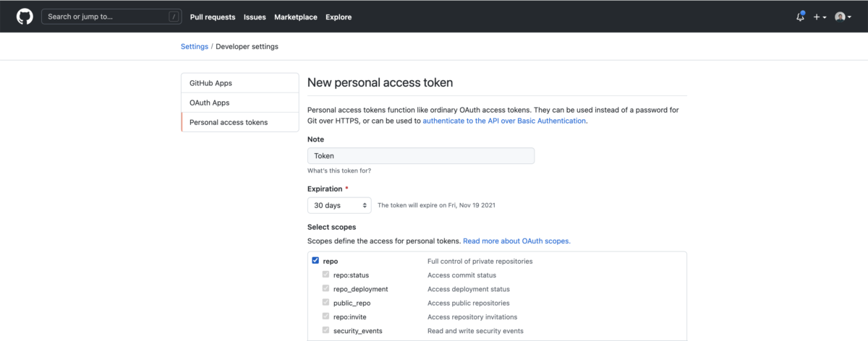Click the Settings breadcrumb link
Image resolution: width=868 pixels, height=341 pixels.
pos(195,46)
